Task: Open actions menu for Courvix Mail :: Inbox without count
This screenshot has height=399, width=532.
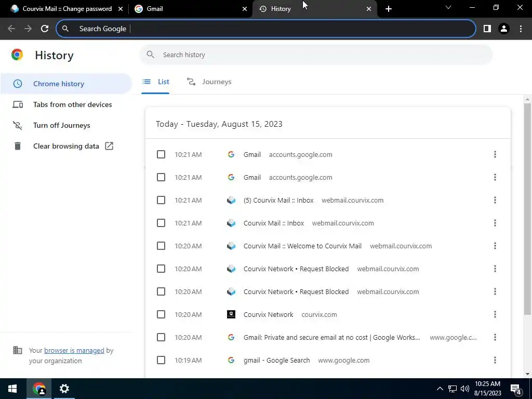Action: tap(495, 223)
